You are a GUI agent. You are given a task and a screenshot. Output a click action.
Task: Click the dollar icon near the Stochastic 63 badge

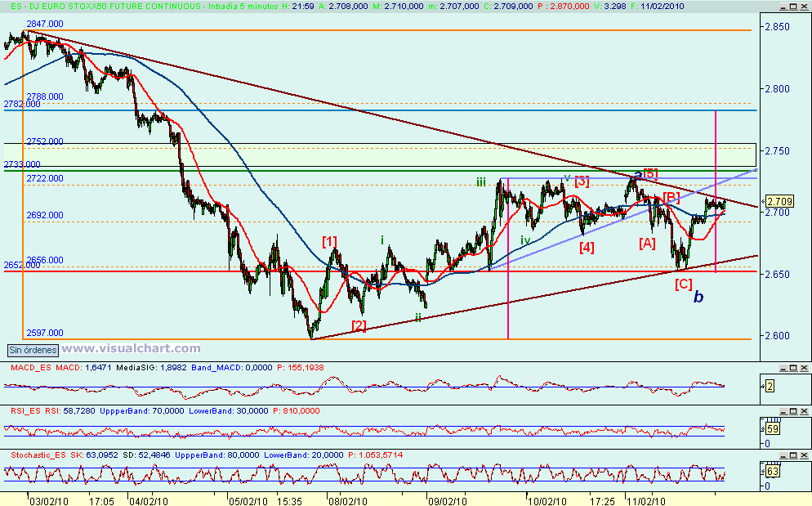click(x=762, y=471)
